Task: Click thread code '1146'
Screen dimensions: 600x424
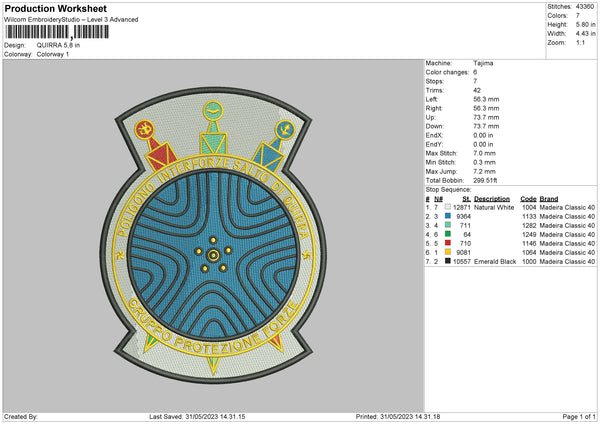Action: pos(529,243)
